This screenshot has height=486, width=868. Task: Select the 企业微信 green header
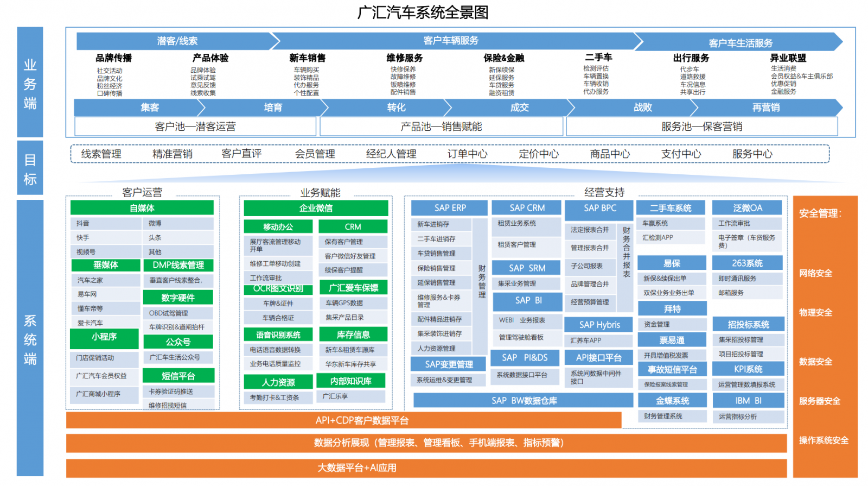(x=316, y=208)
